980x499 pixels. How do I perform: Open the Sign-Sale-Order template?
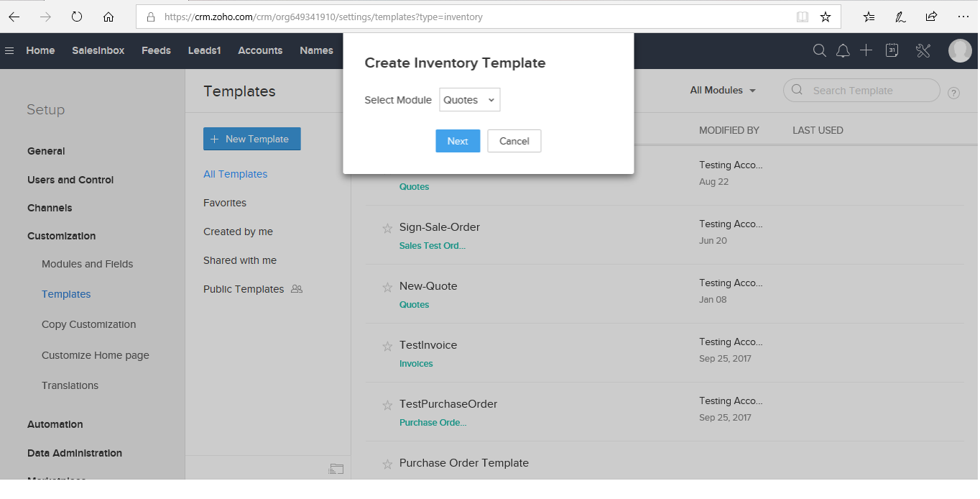pos(440,227)
